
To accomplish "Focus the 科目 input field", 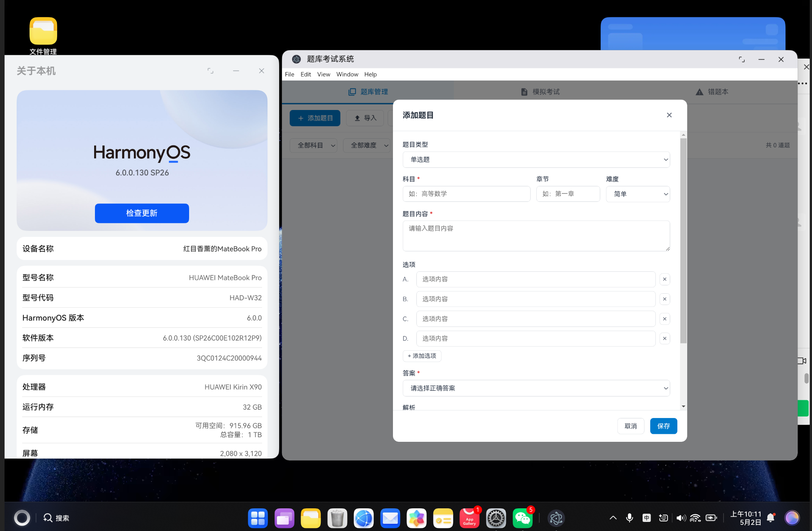I will [466, 194].
